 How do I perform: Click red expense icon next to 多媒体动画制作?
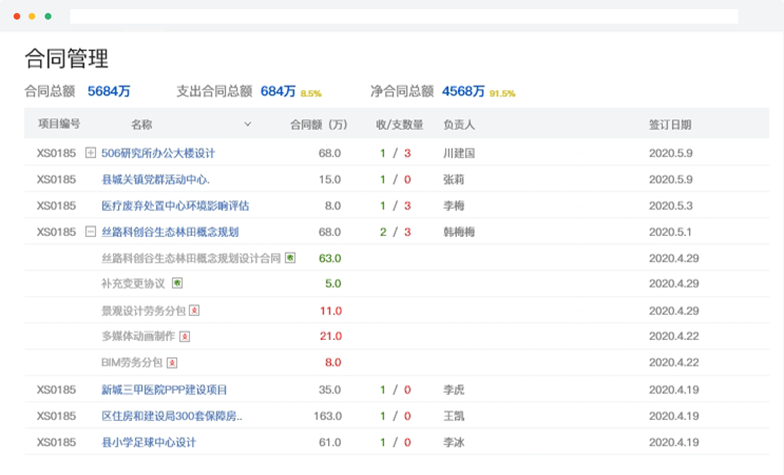[184, 336]
